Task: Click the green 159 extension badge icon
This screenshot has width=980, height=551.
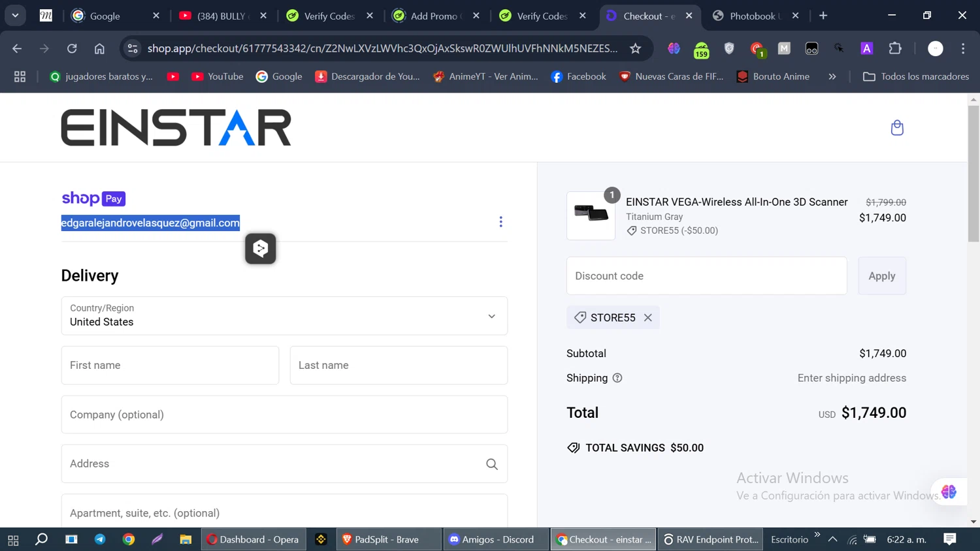Action: pos(702,50)
